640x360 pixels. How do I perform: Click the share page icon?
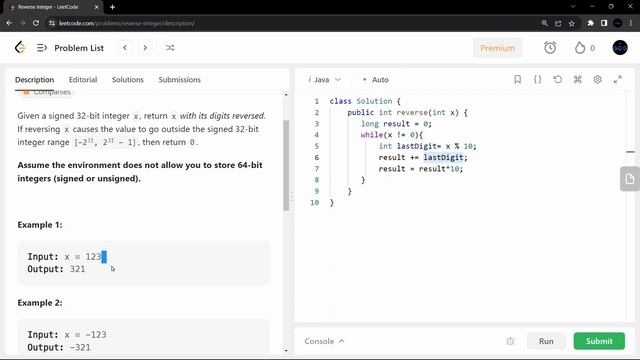coord(558,23)
